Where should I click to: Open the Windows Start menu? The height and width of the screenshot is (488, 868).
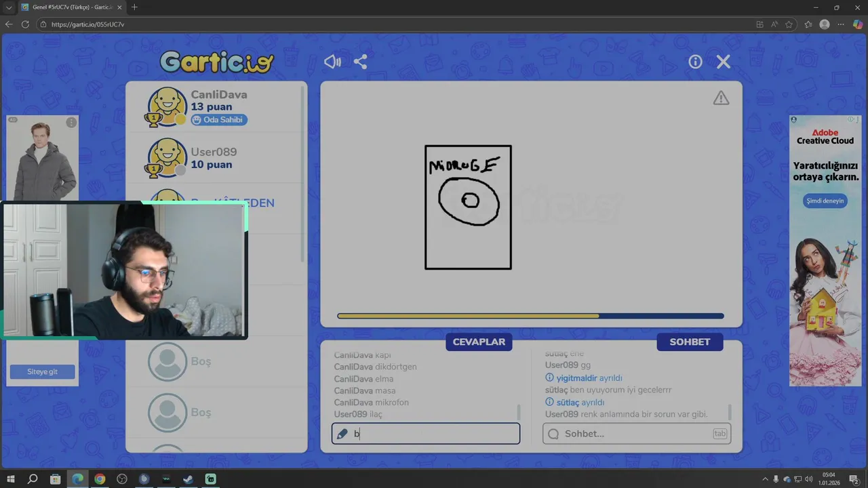click(x=11, y=479)
